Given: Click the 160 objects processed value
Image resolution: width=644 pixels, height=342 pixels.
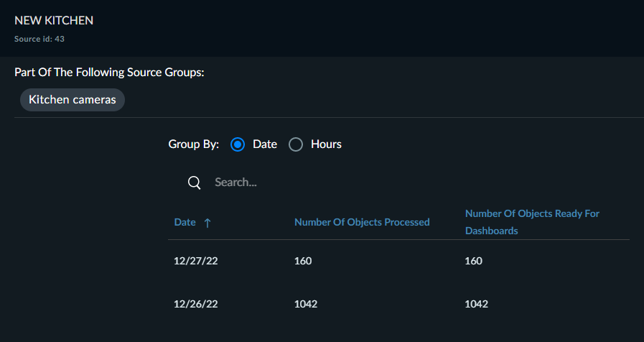Looking at the screenshot, I should pyautogui.click(x=303, y=261).
